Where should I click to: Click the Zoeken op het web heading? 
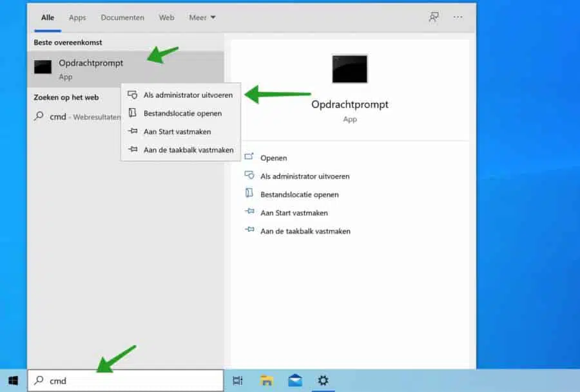tap(66, 98)
